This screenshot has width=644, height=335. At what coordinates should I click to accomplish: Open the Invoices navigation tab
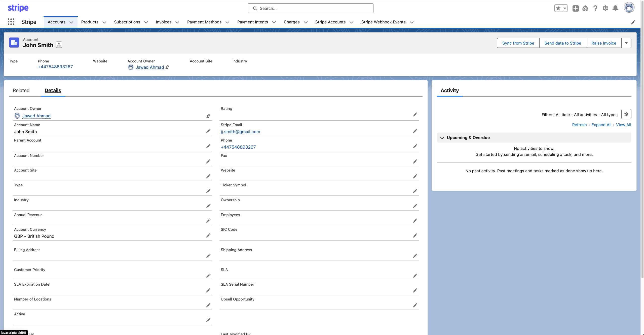[x=164, y=22]
